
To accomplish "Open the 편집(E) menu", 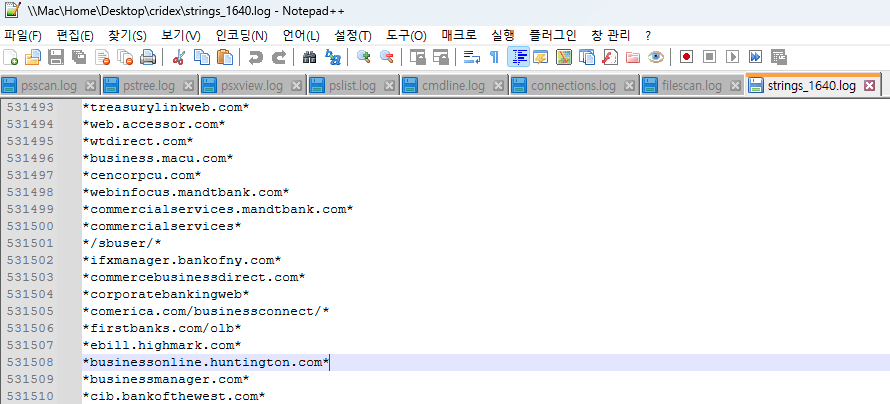I will [75, 36].
